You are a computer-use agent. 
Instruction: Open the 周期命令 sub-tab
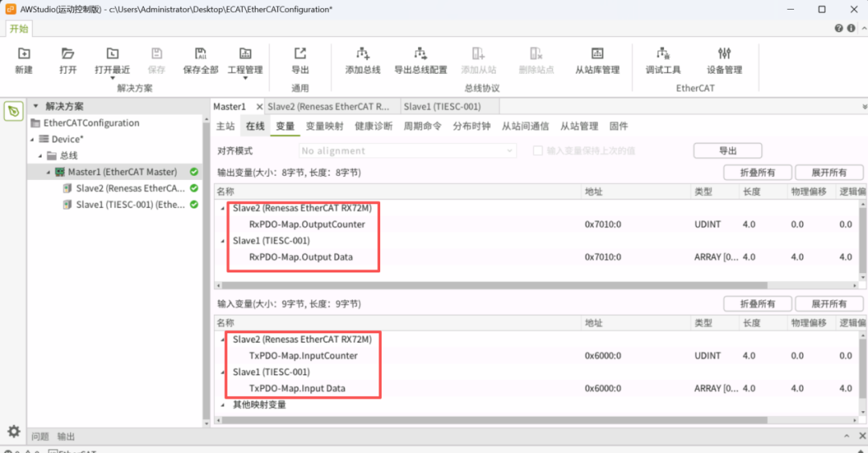423,126
